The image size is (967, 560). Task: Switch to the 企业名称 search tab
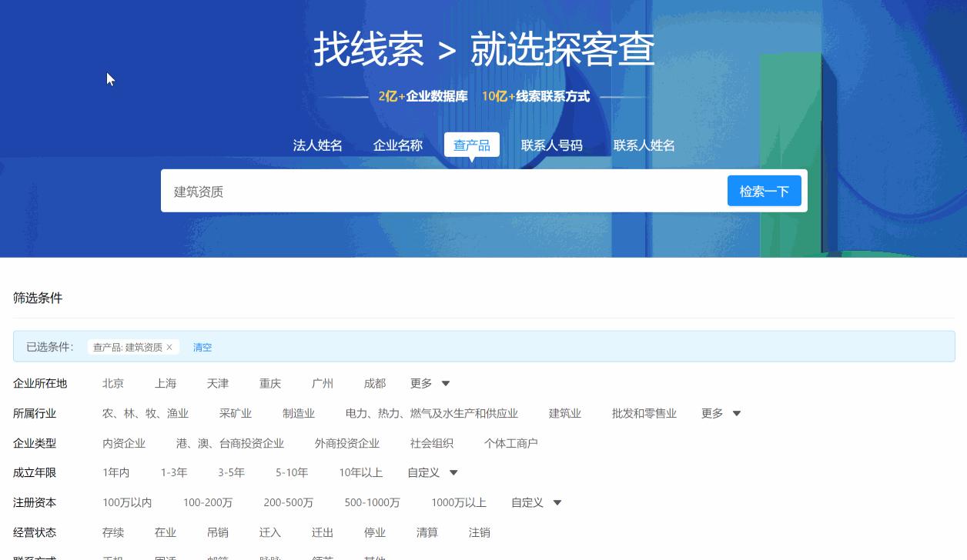397,145
